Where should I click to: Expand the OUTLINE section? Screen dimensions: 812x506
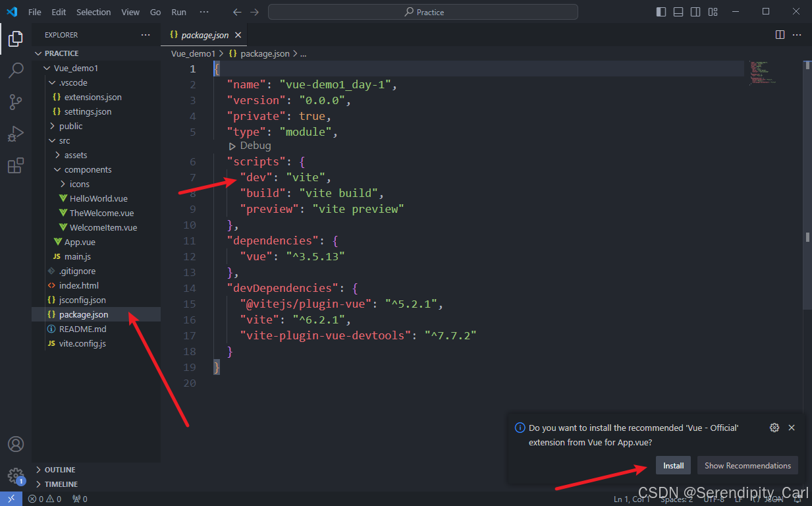click(x=96, y=470)
